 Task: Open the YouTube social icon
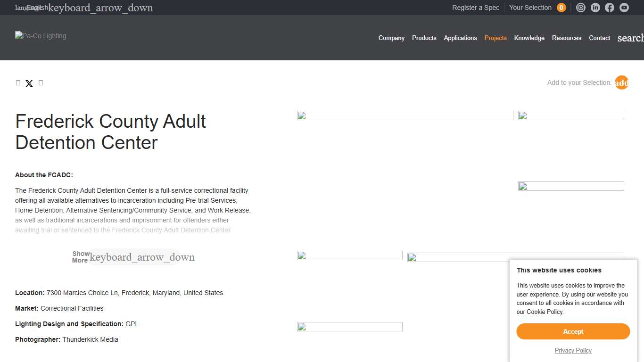point(624,8)
